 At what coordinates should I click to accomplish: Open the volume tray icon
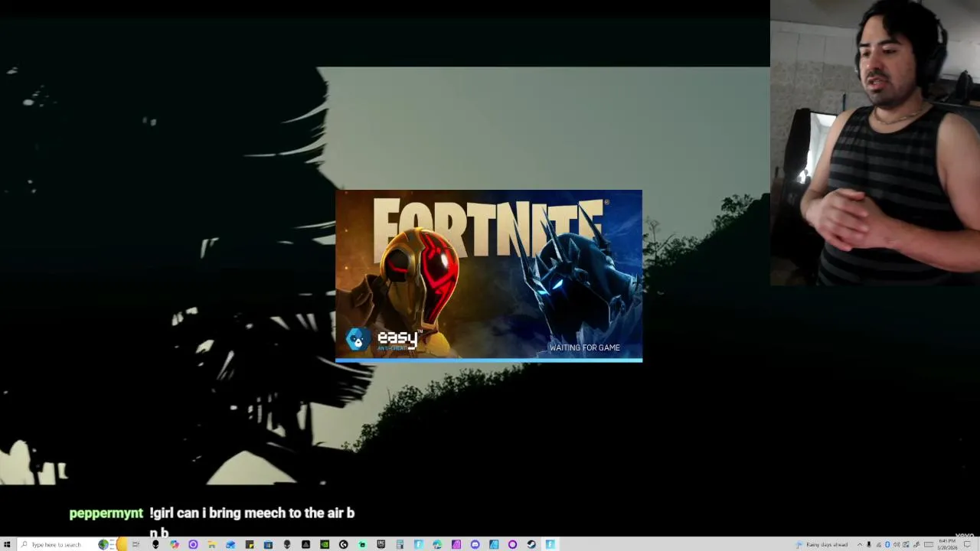897,545
